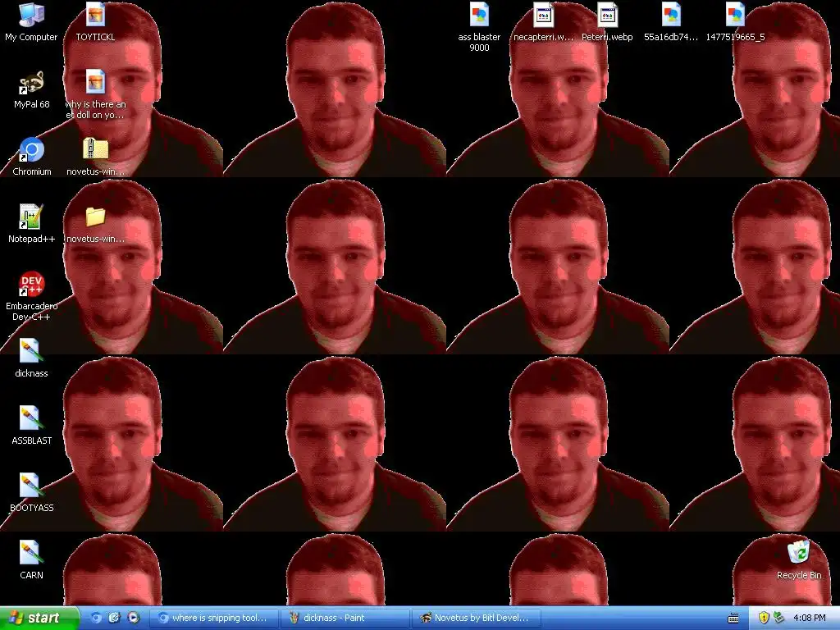Select the dicknass image file icon
The width and height of the screenshot is (840, 630).
[31, 352]
